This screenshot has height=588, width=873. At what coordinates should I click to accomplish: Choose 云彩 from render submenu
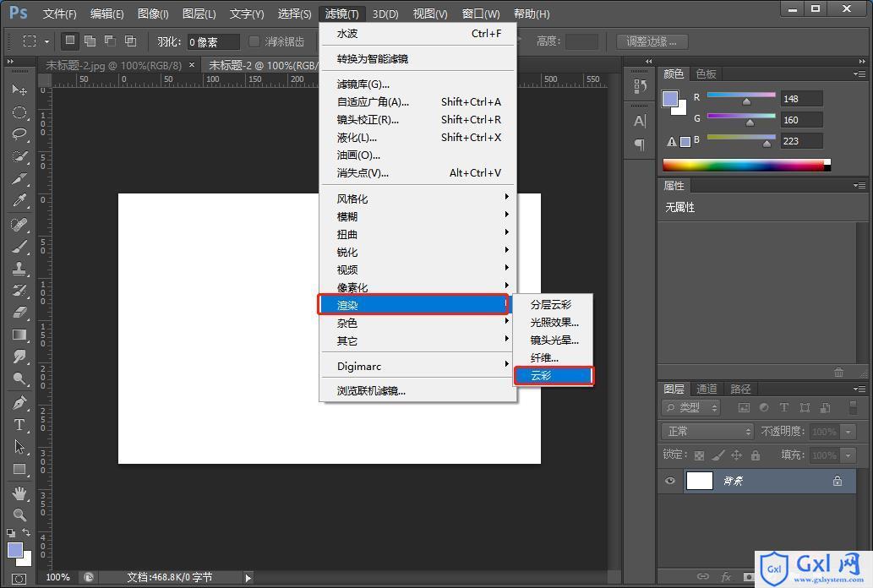tap(554, 376)
